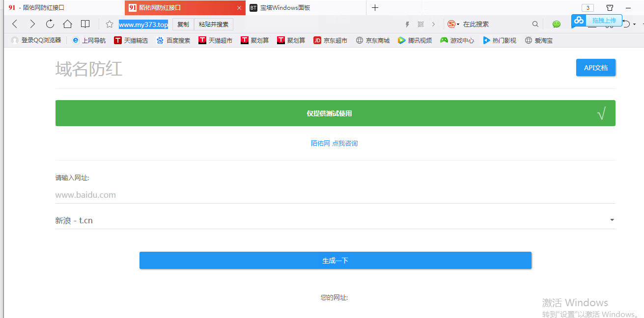Open the reading mode book icon
The image size is (644, 318).
pyautogui.click(x=85, y=24)
